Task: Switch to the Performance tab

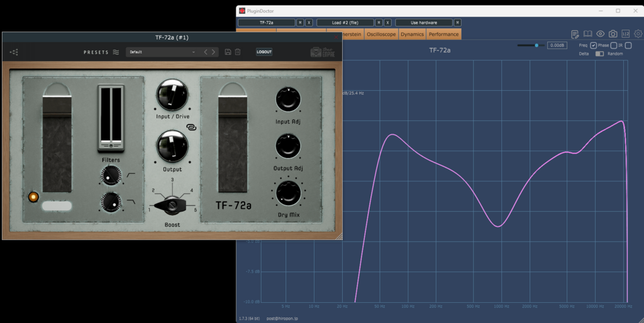Action: [x=443, y=34]
